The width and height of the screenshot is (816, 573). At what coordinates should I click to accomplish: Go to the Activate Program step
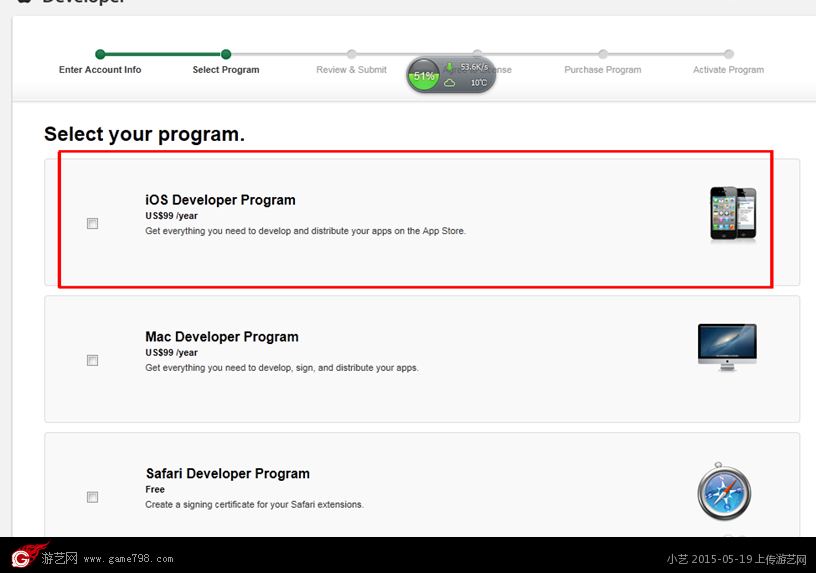pyautogui.click(x=729, y=70)
